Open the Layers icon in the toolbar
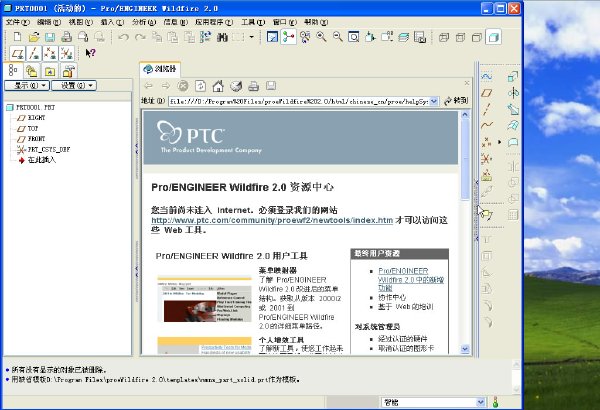Image resolution: width=600 pixels, height=410 pixels. pyautogui.click(x=403, y=37)
